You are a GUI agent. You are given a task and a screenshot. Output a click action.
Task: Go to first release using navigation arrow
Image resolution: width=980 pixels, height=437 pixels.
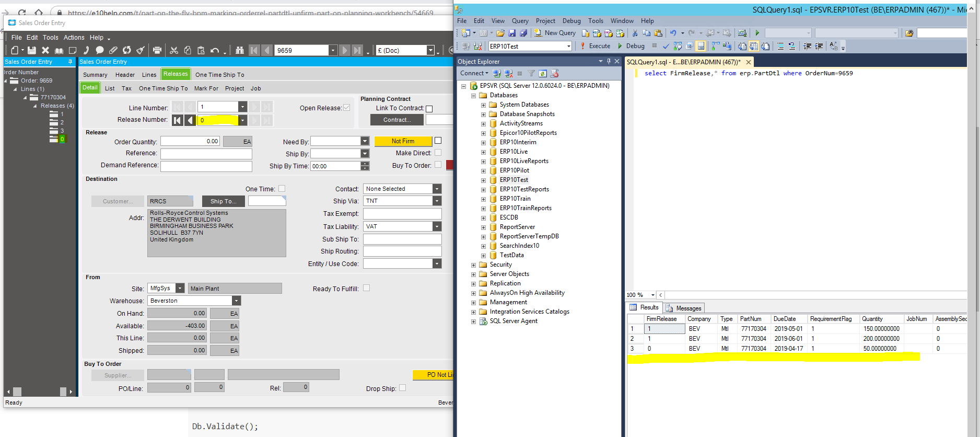178,120
